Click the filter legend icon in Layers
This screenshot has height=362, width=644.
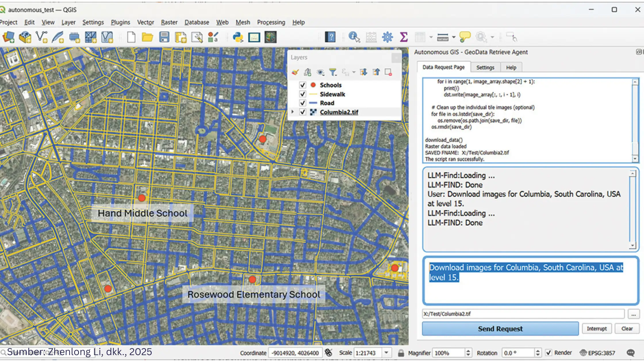333,72
